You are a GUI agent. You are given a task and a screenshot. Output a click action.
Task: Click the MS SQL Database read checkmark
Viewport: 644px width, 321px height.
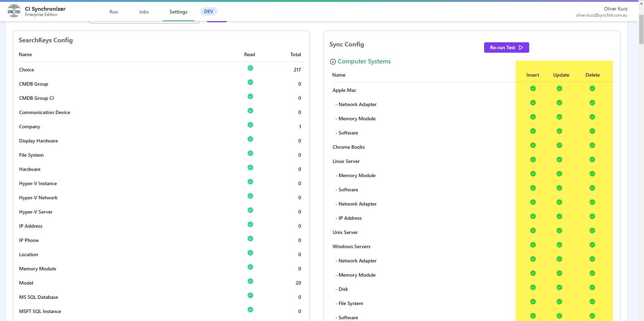coord(250,295)
